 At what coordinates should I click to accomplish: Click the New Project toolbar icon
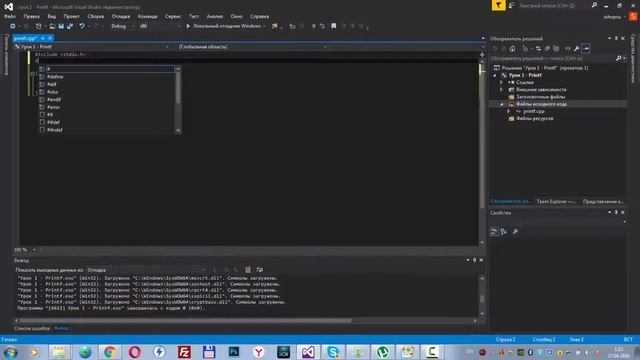pyautogui.click(x=38, y=26)
